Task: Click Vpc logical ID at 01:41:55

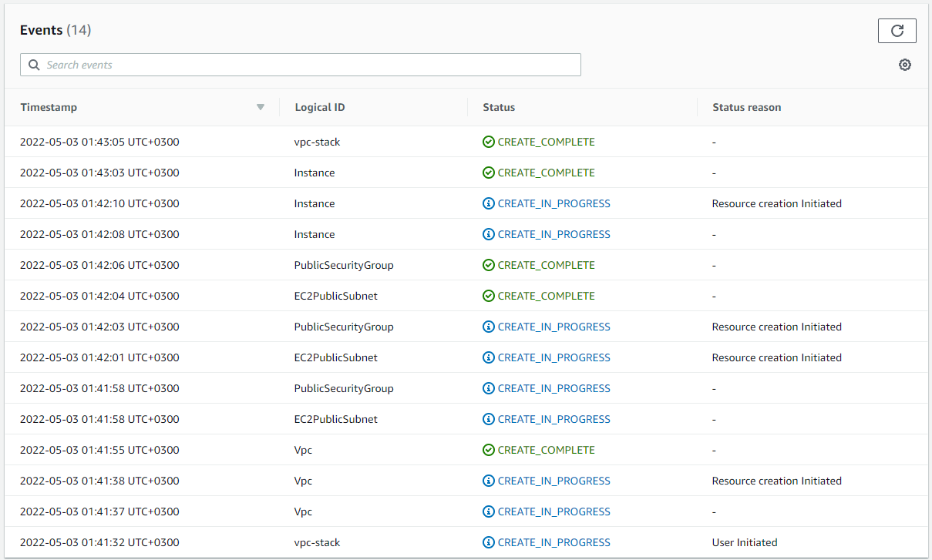Action: pos(303,450)
